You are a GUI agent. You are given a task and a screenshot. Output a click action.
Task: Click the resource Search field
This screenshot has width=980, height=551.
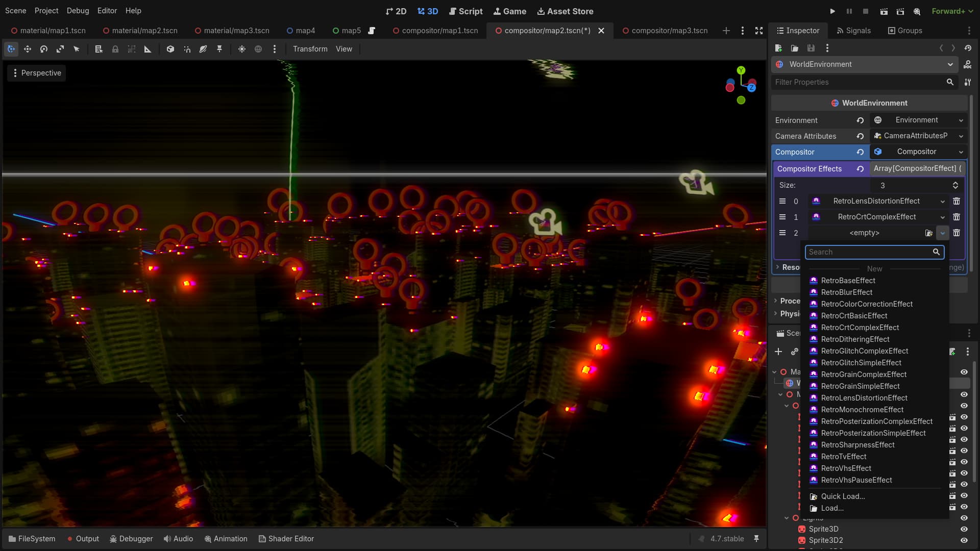(x=874, y=252)
